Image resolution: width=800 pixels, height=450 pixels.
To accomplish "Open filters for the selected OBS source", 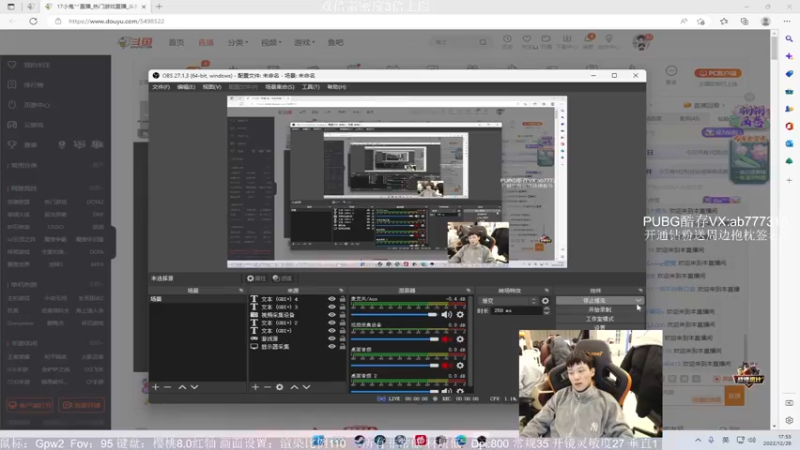I will pyautogui.click(x=282, y=278).
